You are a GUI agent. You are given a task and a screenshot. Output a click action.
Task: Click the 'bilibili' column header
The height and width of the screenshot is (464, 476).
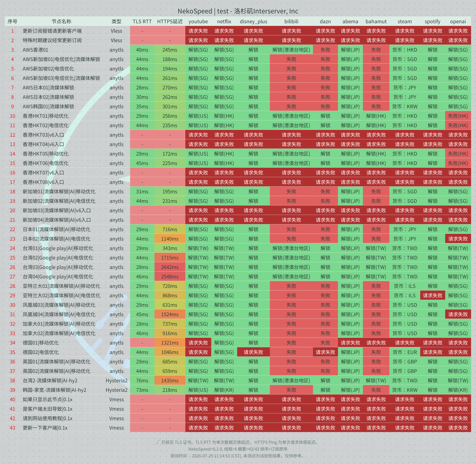(x=291, y=21)
